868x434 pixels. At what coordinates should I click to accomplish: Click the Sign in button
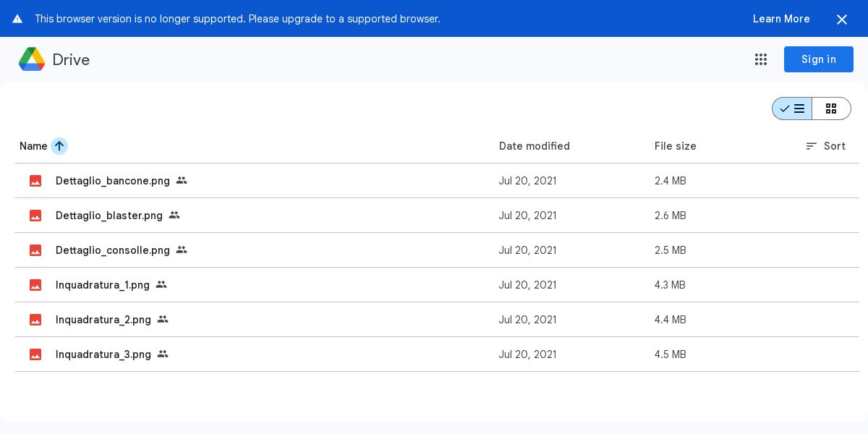pos(818,59)
